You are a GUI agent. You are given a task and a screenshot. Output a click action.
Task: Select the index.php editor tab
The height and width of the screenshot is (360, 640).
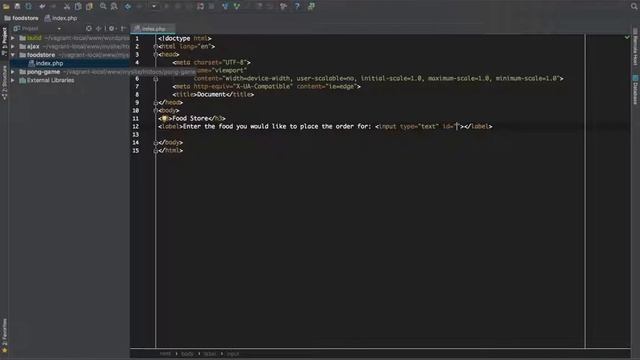point(153,29)
